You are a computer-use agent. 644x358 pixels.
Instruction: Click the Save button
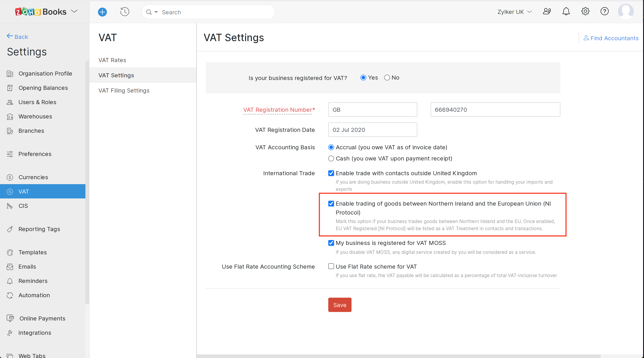click(340, 305)
